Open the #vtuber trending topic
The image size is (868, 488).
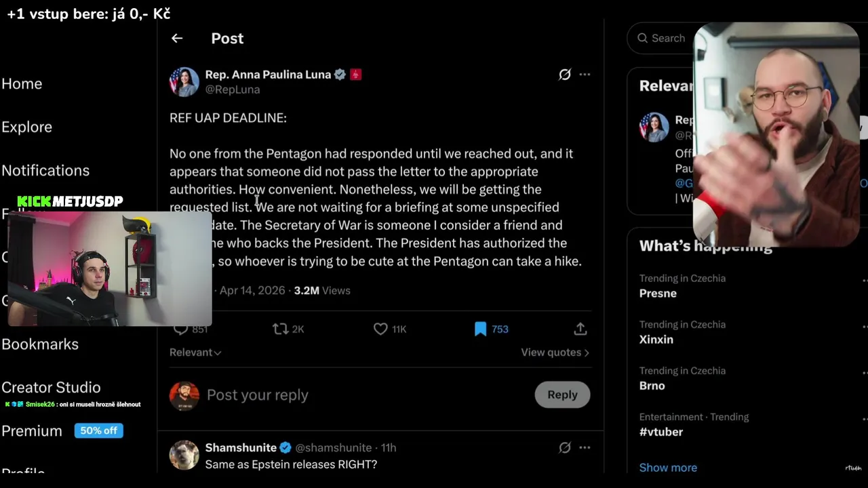point(661,432)
